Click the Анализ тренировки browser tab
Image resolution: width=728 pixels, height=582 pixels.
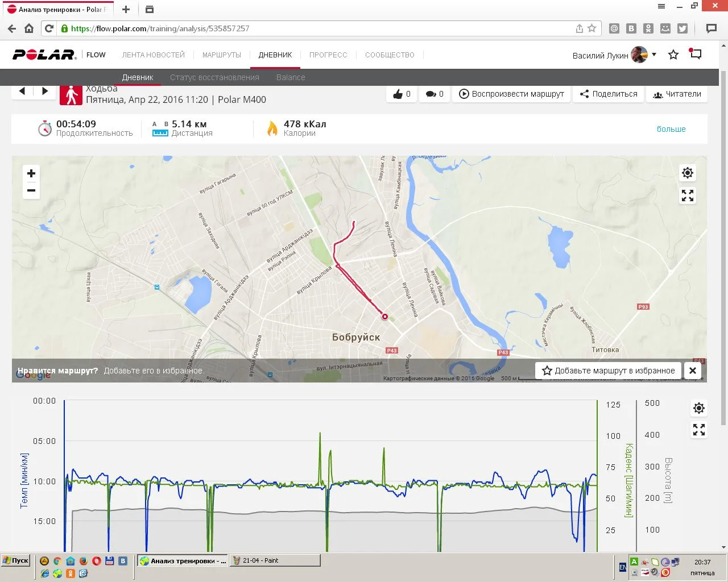(x=57, y=10)
